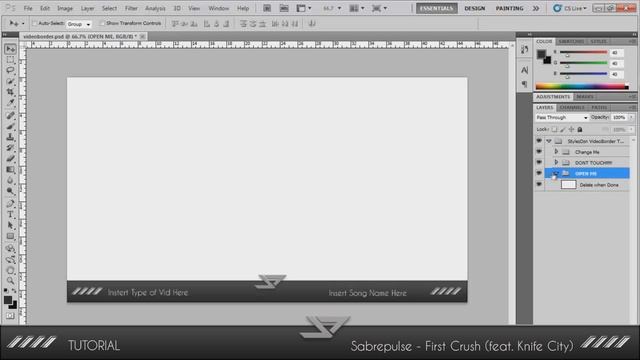Select the History Brush tool
This screenshot has height=360, width=640.
coord(10,148)
